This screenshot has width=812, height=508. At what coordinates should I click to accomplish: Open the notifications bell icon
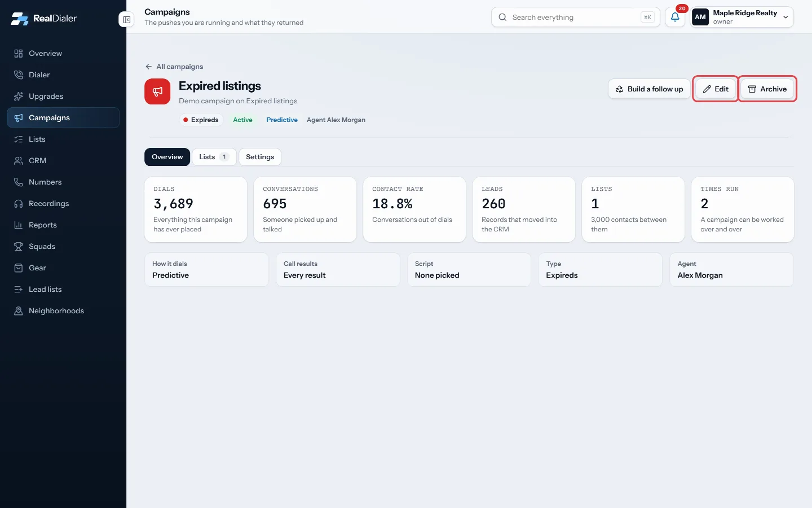(675, 17)
